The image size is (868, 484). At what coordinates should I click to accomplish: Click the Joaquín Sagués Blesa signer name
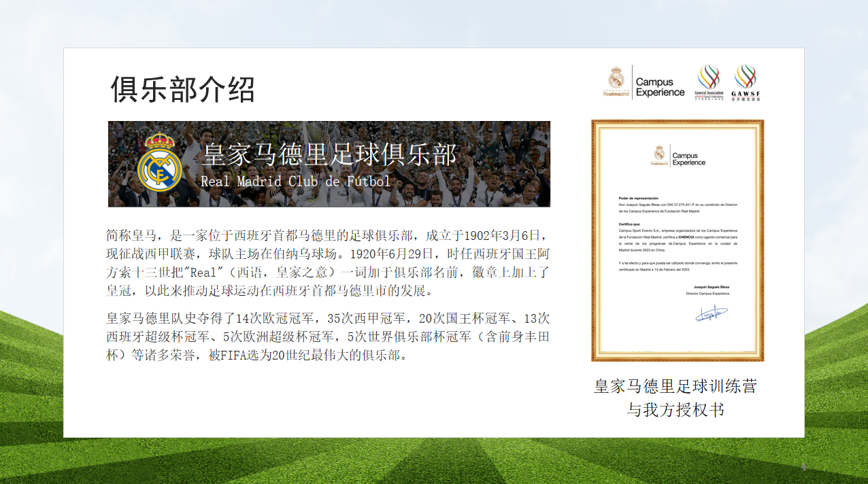[706, 288]
